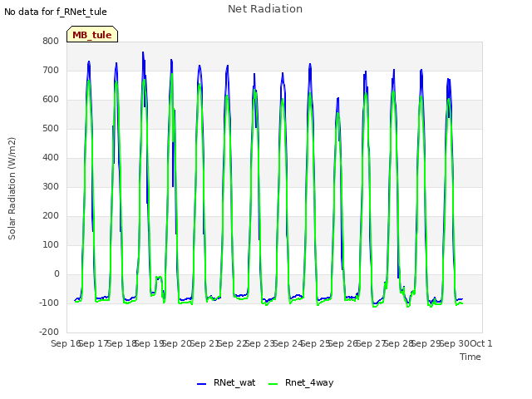Viewport: 532px width, 399px height.
Task: Click the 700 y-axis tick label
Action: point(51,70)
